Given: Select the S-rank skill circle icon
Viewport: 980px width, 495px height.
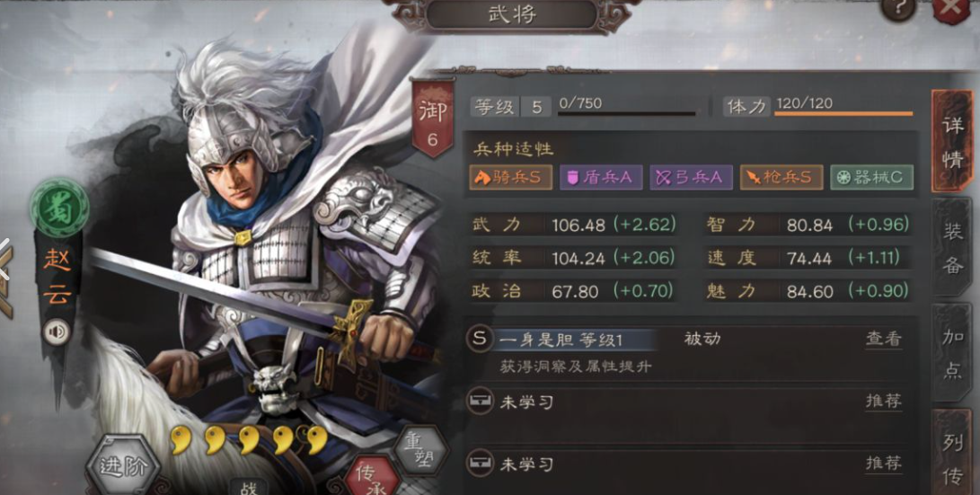Looking at the screenshot, I should (480, 340).
